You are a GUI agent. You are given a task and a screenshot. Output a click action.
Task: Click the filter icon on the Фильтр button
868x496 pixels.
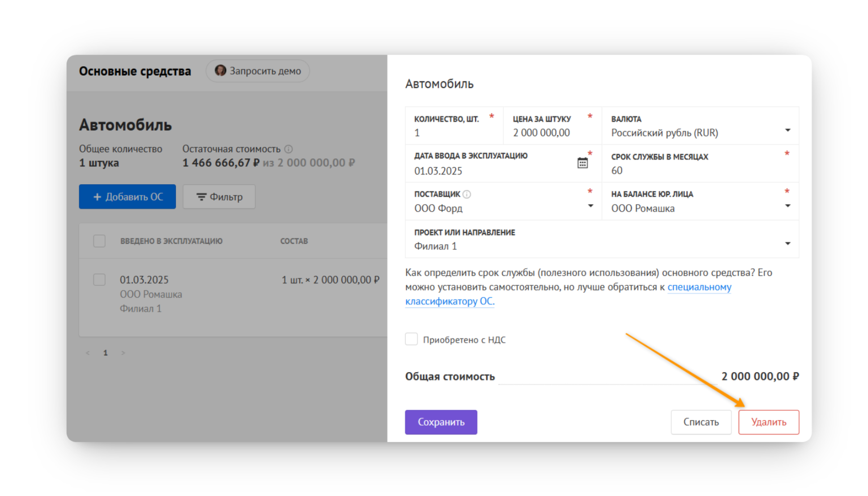click(x=201, y=197)
